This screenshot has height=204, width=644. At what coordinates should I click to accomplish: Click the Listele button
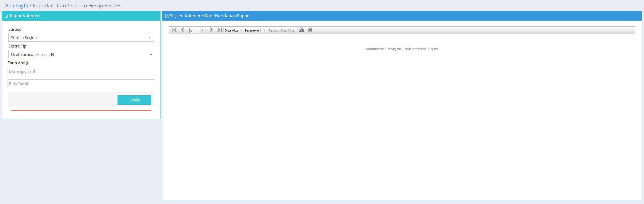coord(134,100)
